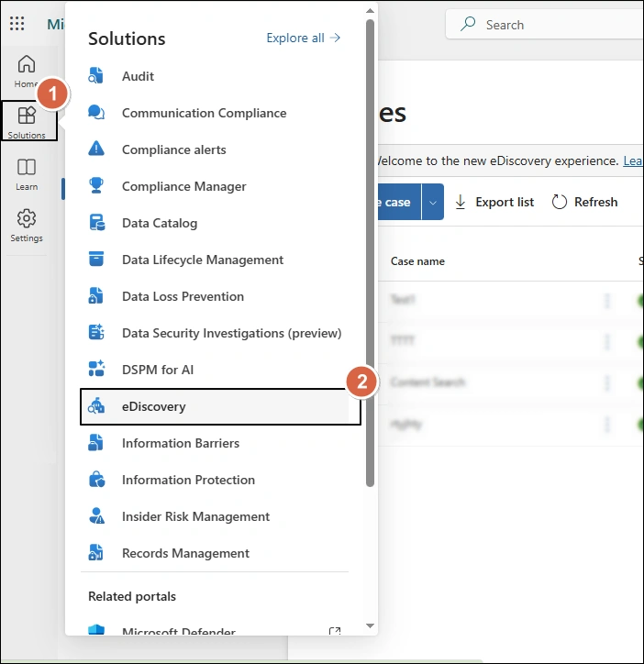
Task: Click the Refresh button label
Action: pyautogui.click(x=595, y=202)
